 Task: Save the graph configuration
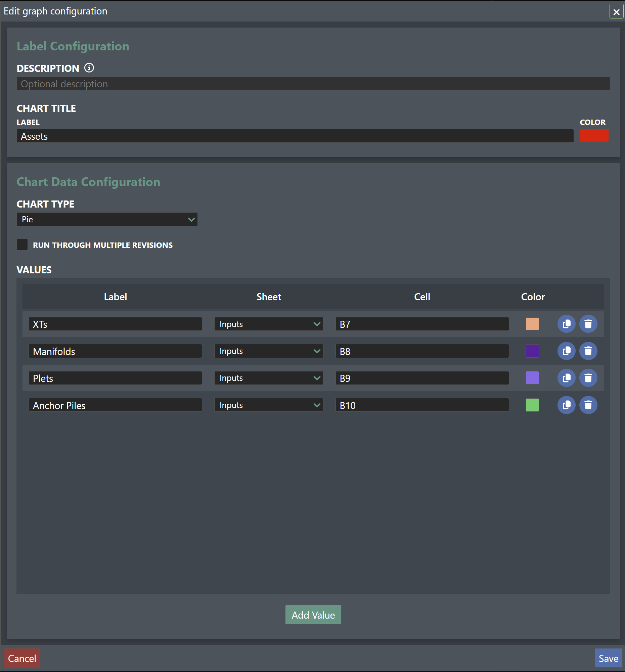[x=608, y=658]
